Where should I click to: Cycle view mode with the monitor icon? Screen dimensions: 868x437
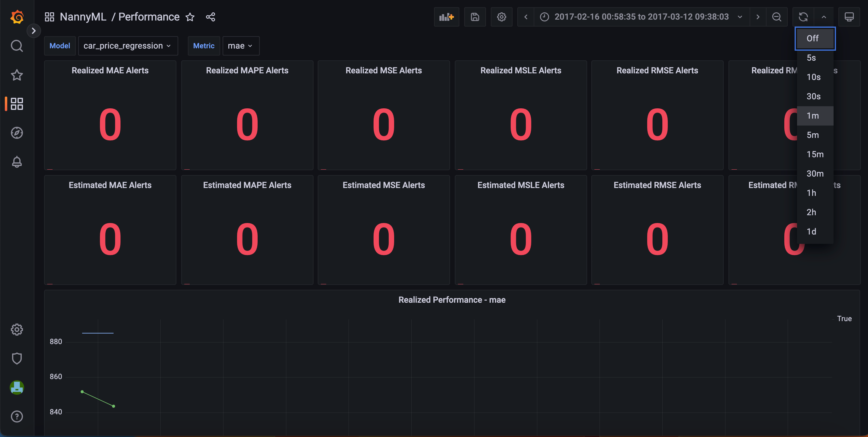point(849,17)
